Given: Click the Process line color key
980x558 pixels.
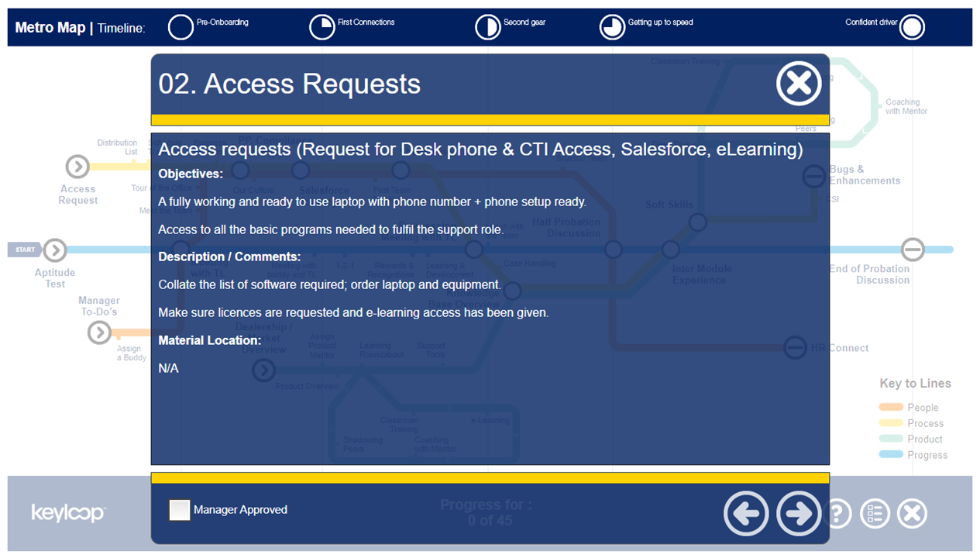Looking at the screenshot, I should [891, 423].
